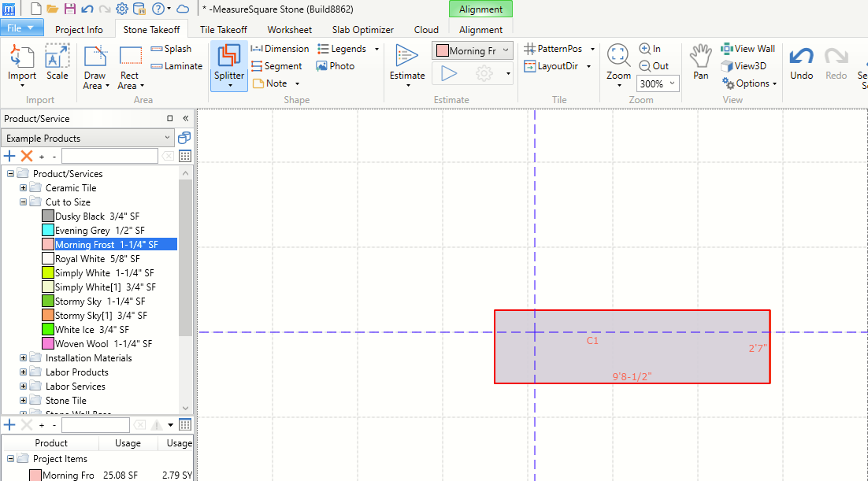This screenshot has height=481, width=868.
Task: Open View3D
Action: pos(744,66)
